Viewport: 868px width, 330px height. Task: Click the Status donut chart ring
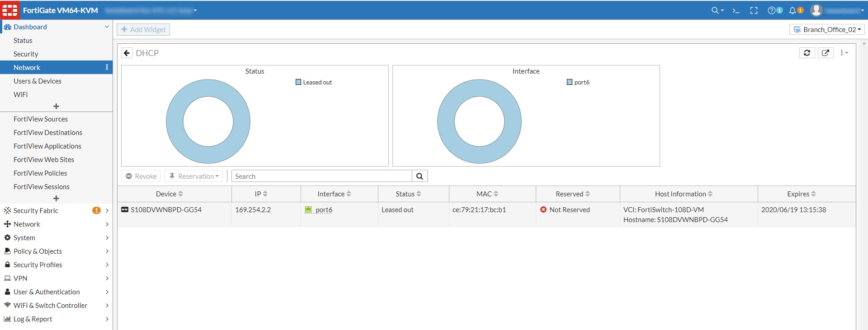click(x=175, y=121)
